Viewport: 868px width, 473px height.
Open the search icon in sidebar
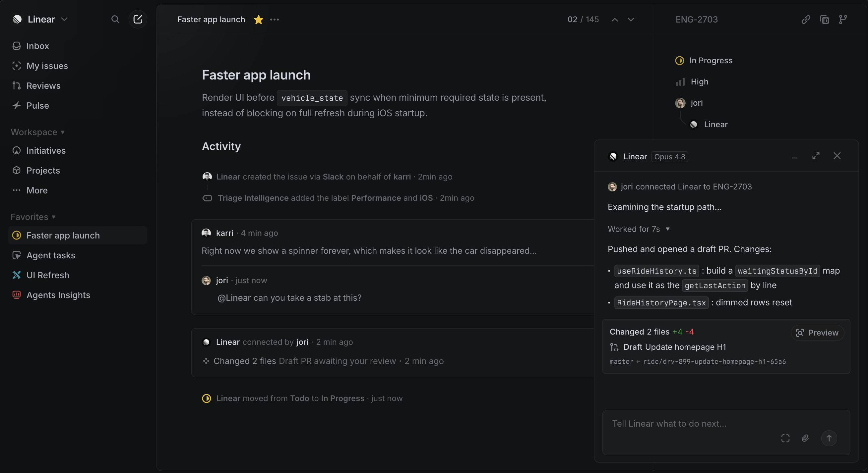tap(115, 19)
